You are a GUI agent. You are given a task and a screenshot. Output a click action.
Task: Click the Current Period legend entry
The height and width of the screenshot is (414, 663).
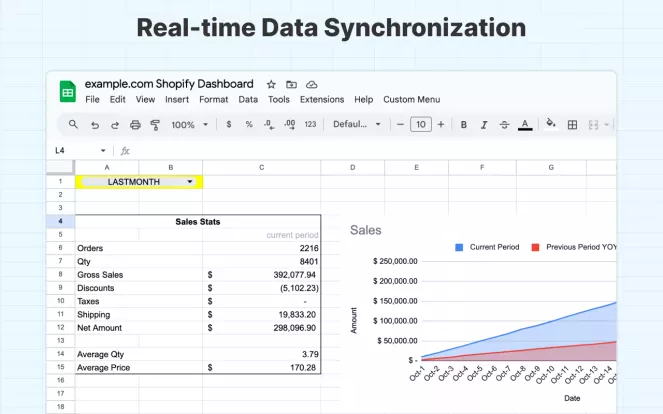tap(487, 247)
